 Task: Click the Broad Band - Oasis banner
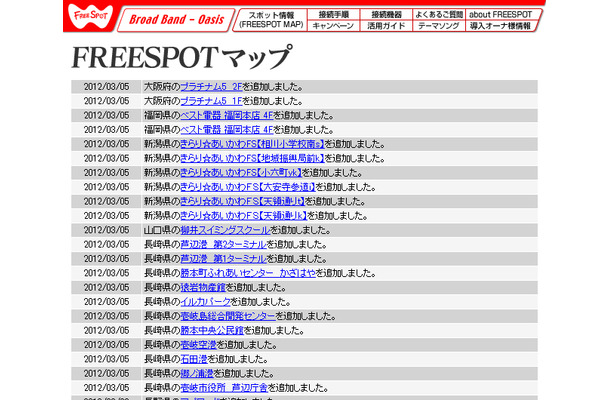(176, 20)
